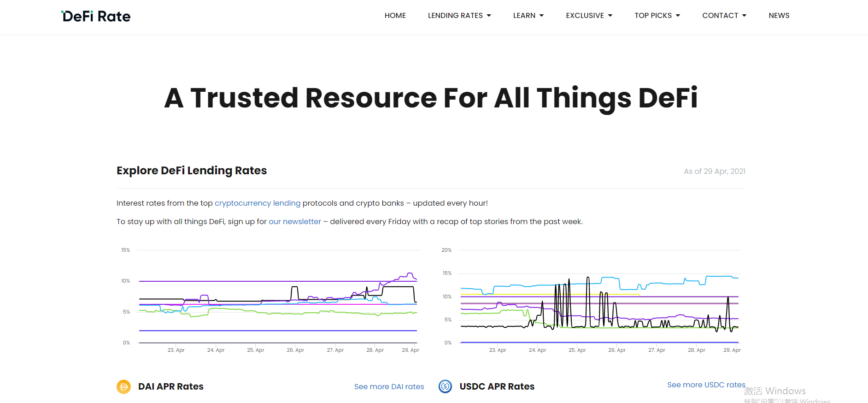Click the 26. Apr marker on DAI chart

(x=295, y=350)
